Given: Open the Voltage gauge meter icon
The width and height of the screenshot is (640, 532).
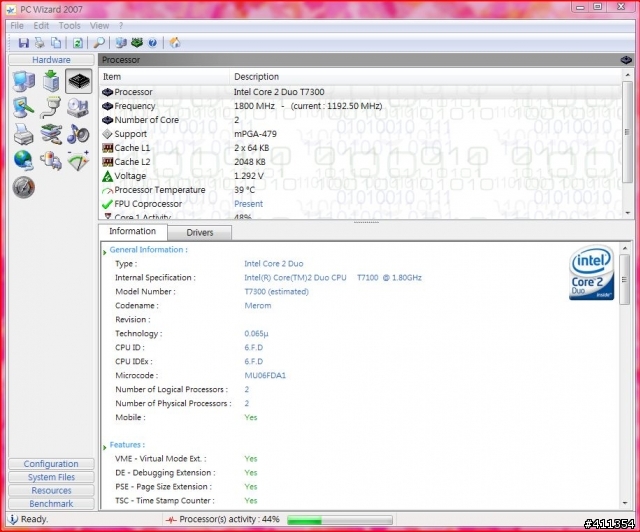Looking at the screenshot, I should pyautogui.click(x=78, y=160).
